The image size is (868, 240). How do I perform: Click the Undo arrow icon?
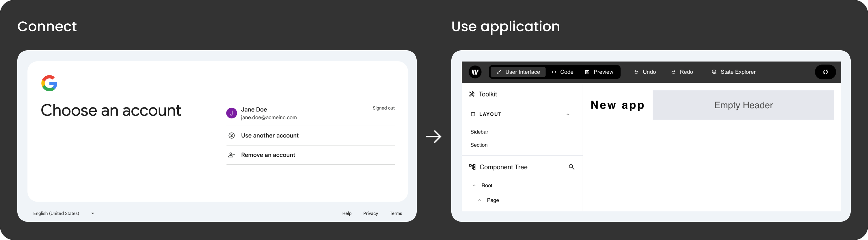pyautogui.click(x=636, y=72)
